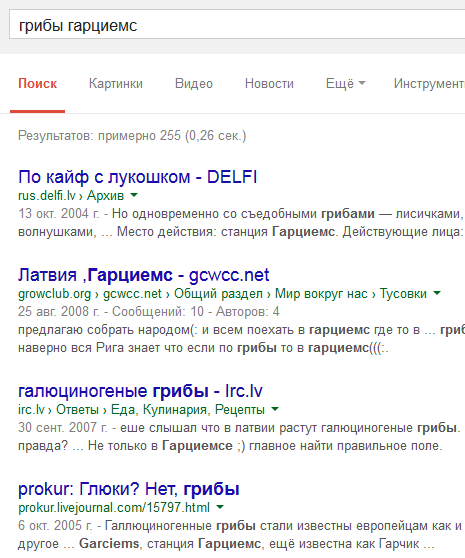Image resolution: width=465 pixels, height=558 pixels.
Task: Expand the arrow next to rus.delfi.lv Архив
Action: click(134, 195)
